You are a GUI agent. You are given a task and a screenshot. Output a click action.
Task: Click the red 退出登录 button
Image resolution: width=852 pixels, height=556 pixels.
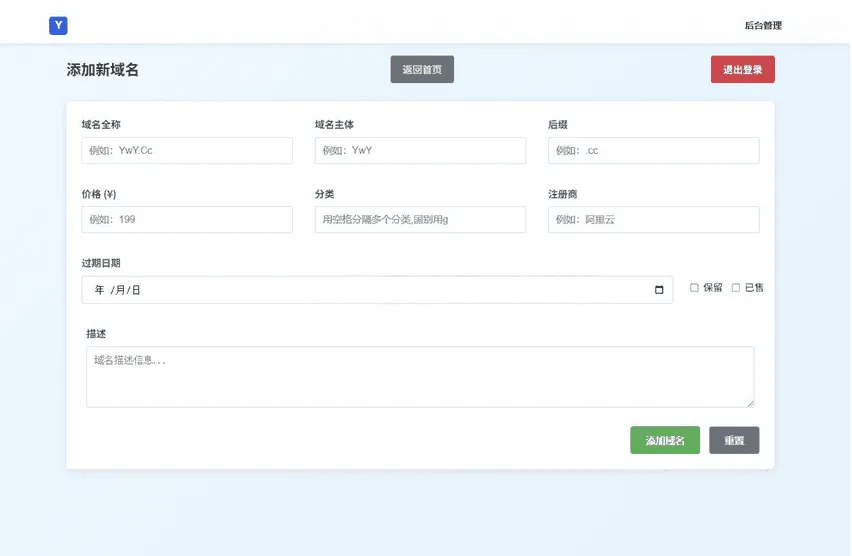click(x=742, y=70)
